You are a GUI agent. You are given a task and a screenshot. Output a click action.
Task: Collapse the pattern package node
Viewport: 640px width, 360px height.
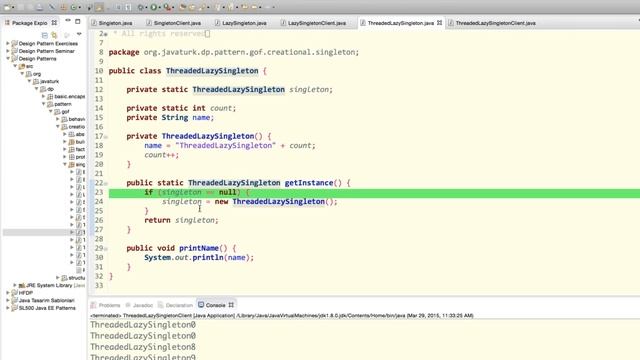point(43,104)
